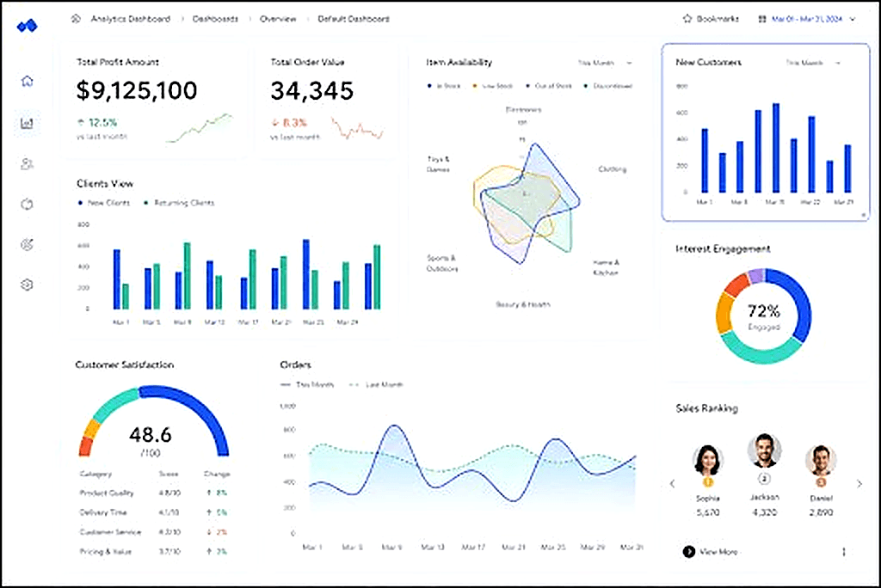The width and height of the screenshot is (881, 588).
Task: Click the View More arrow circle icon
Action: click(x=689, y=552)
